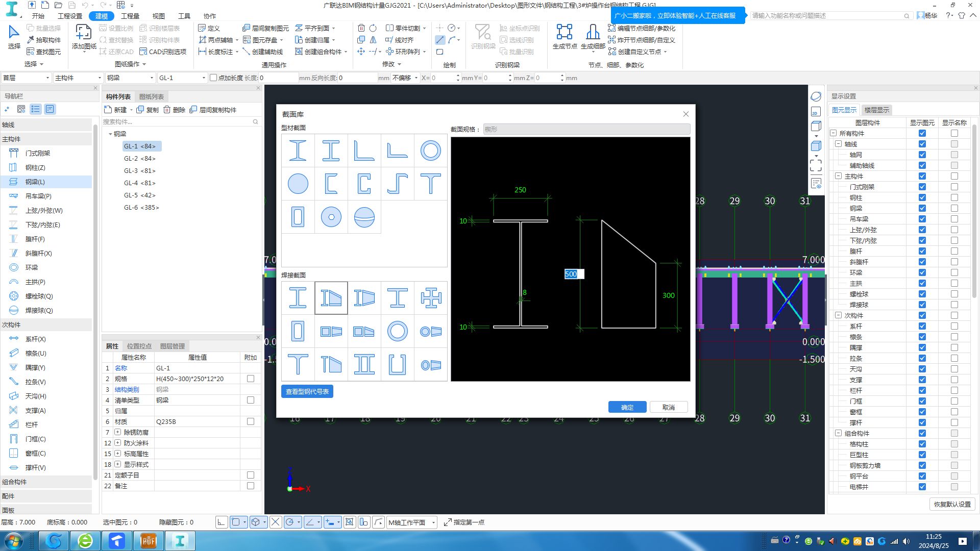Click the 360 browser taskbar icon
The height and width of the screenshot is (551, 980).
86,541
